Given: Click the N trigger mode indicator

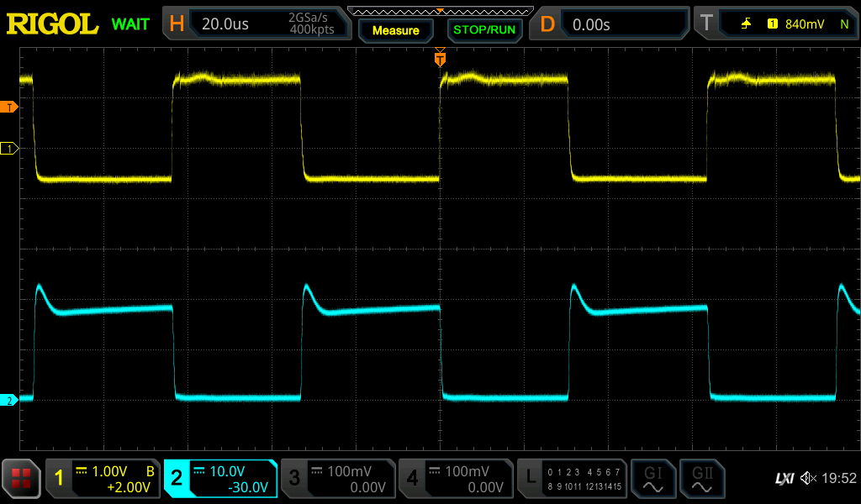Looking at the screenshot, I should [x=844, y=24].
